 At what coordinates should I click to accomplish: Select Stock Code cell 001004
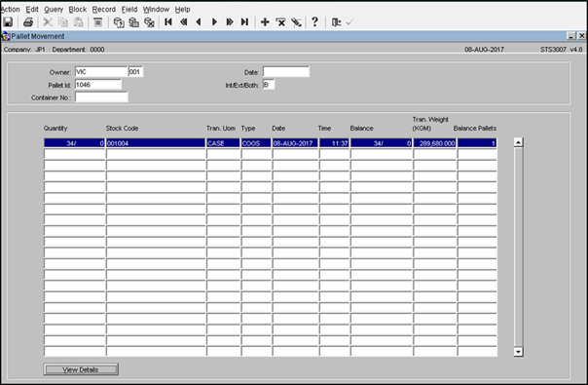pos(156,143)
